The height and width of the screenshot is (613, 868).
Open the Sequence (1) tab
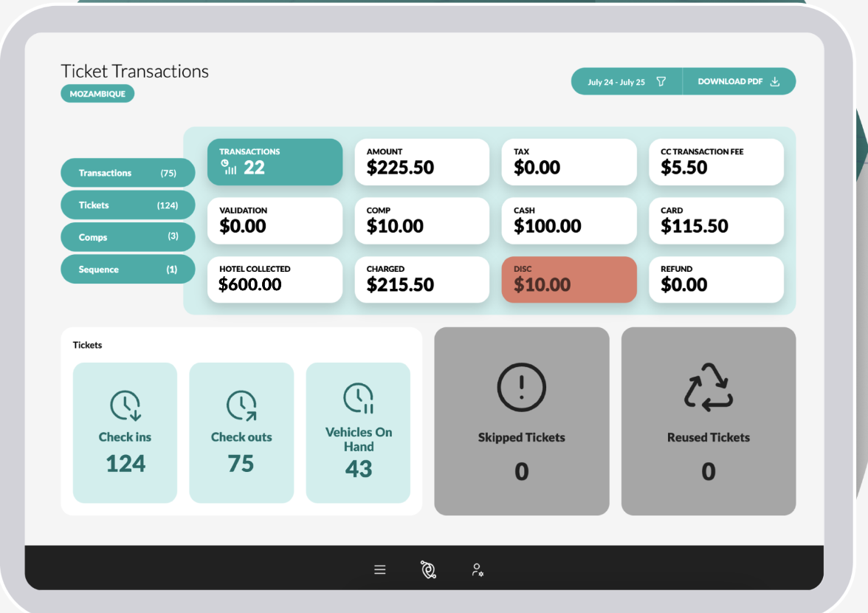coord(128,269)
